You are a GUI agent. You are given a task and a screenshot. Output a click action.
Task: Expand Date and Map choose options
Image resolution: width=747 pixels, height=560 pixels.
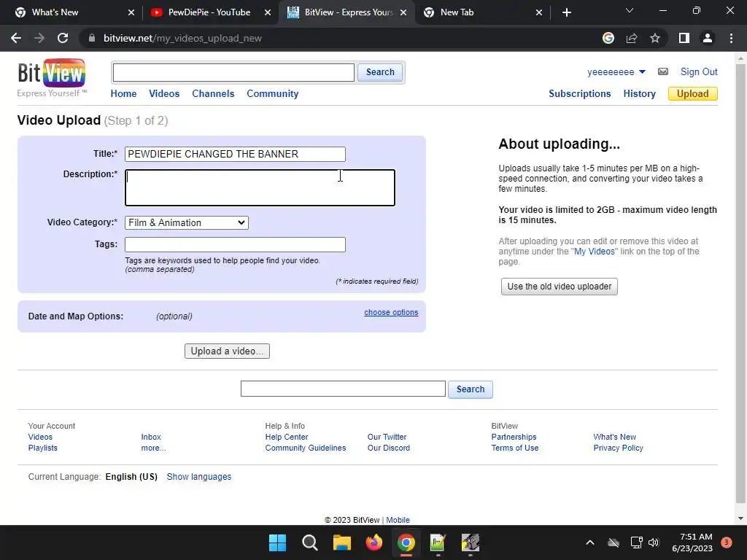coord(391,312)
